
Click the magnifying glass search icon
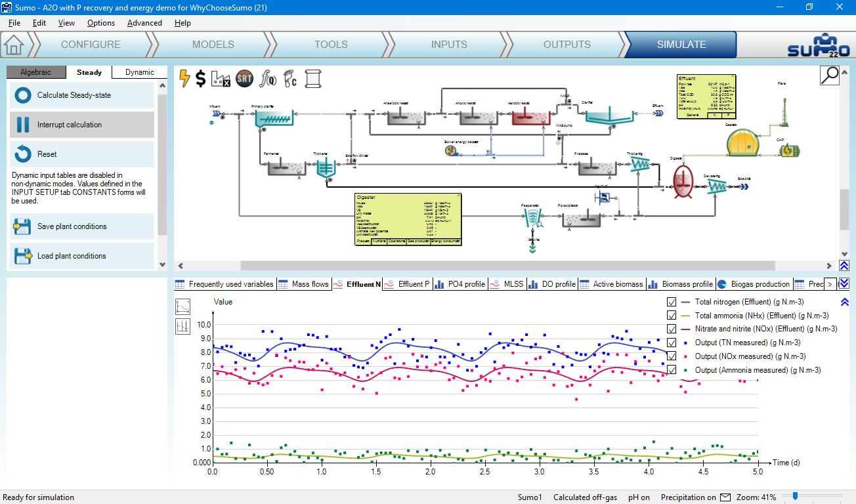pos(830,75)
